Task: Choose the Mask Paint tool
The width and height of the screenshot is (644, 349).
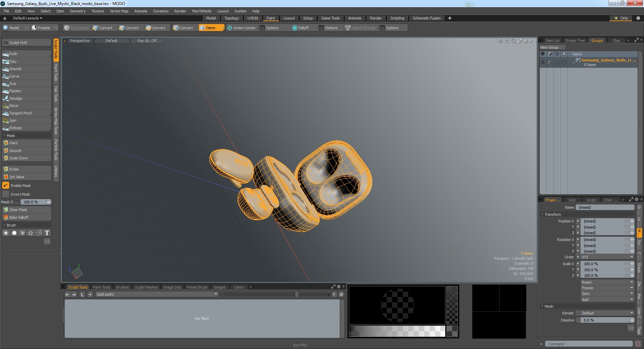Action: tap(26, 143)
